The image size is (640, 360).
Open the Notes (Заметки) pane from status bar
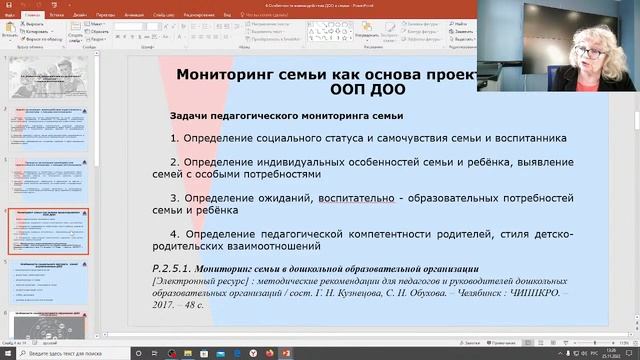pyautogui.click(x=470, y=343)
